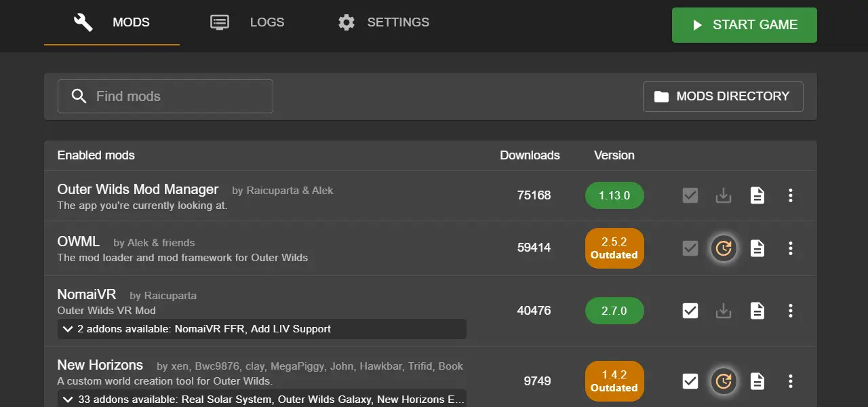Click the author text 'by Raicuparta & Alek'
868x407 pixels.
click(283, 191)
